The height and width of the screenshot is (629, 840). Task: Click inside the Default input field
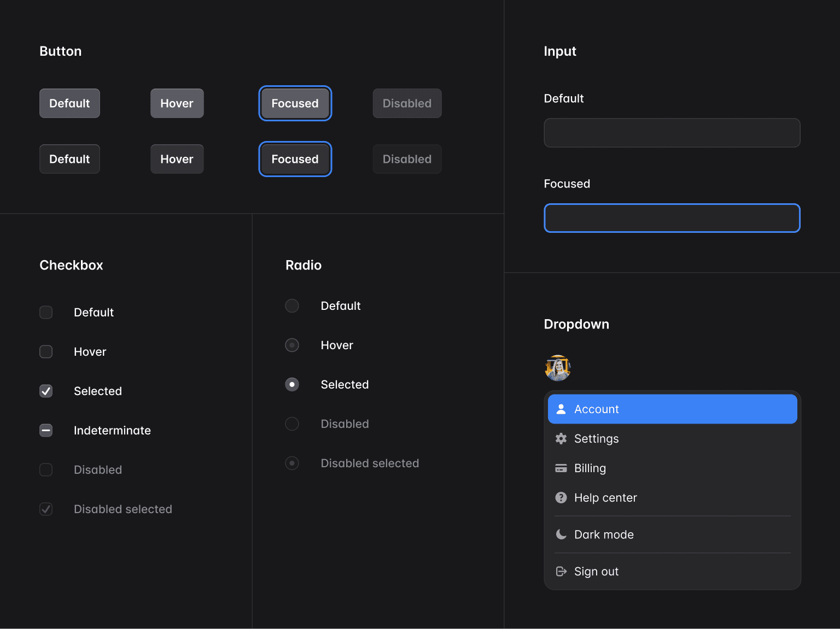[x=672, y=133]
